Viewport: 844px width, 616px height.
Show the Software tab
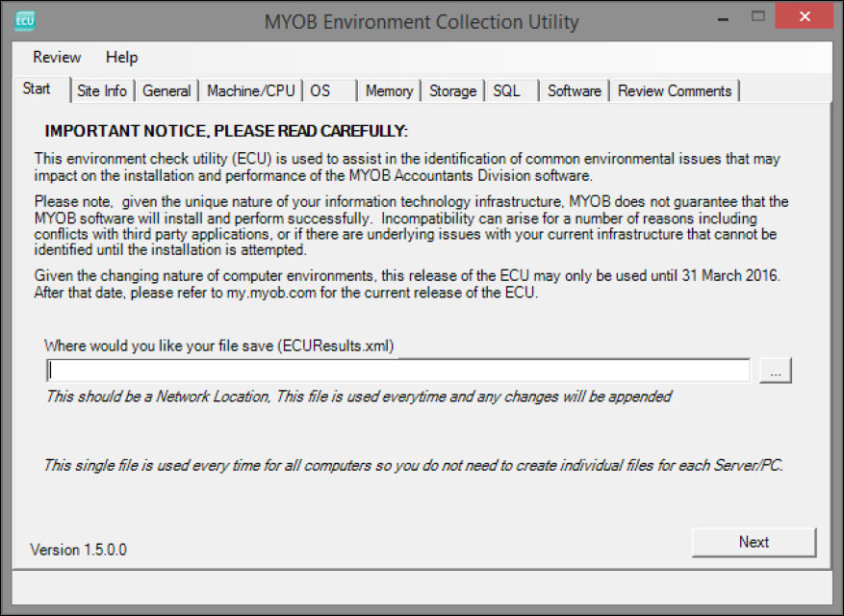point(575,90)
